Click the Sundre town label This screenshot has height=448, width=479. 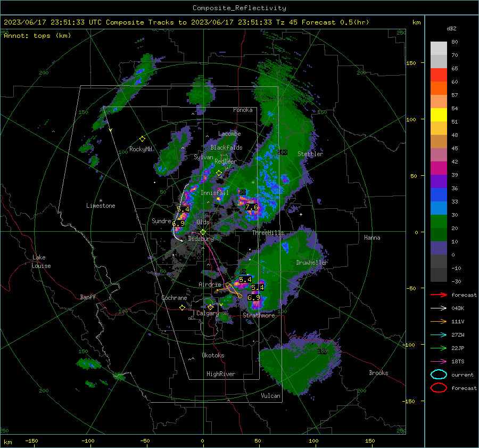tap(161, 221)
